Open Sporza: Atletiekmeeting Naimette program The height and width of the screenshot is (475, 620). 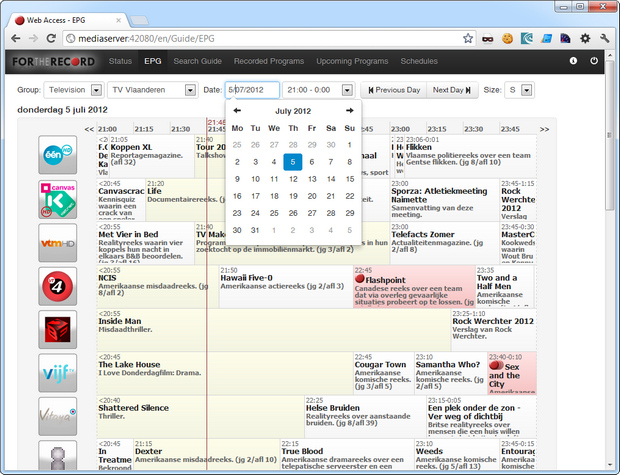(444, 199)
